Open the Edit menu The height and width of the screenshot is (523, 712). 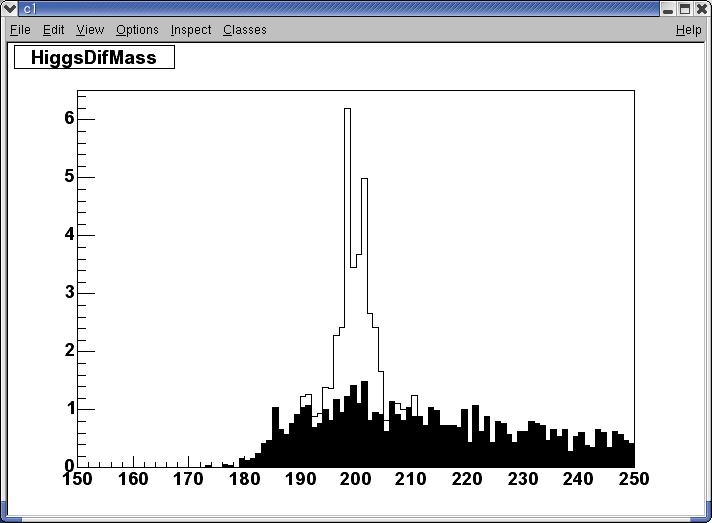(x=54, y=30)
